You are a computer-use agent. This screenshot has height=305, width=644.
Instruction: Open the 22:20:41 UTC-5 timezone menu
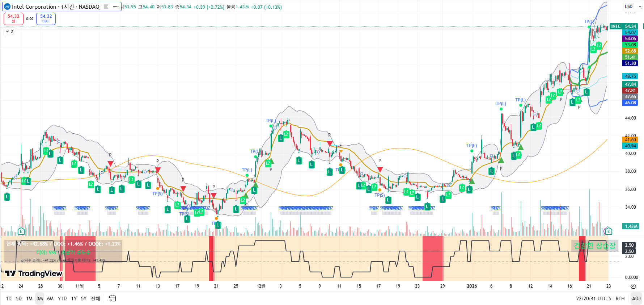(x=594, y=298)
